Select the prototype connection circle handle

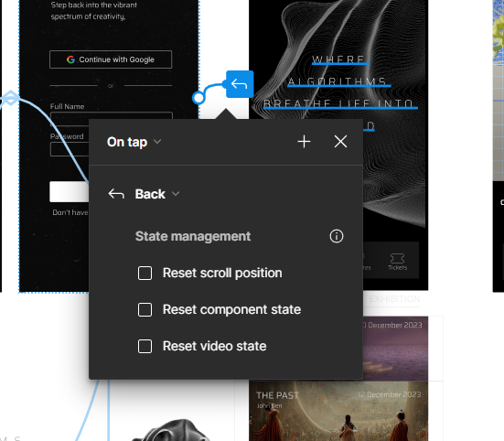tap(198, 97)
